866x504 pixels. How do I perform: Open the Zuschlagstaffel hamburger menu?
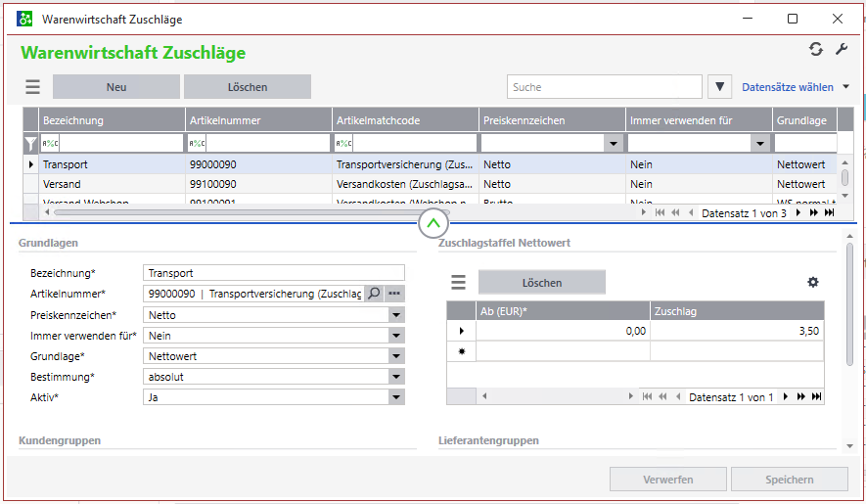[x=458, y=283]
